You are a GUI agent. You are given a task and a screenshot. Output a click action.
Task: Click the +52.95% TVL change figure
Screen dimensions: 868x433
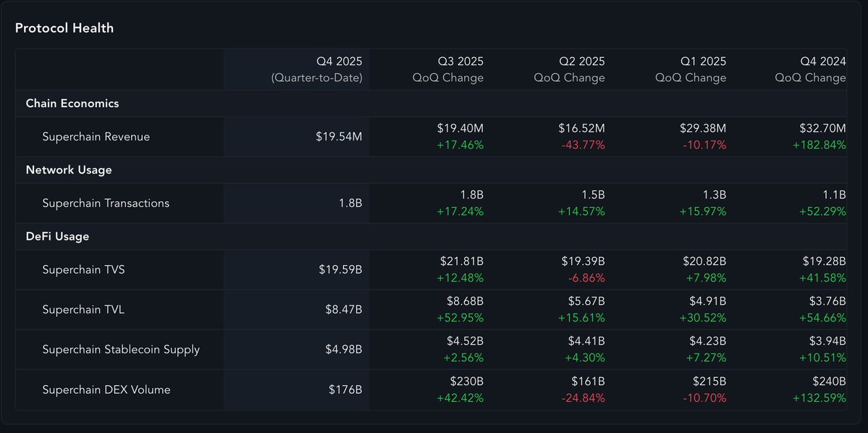tap(460, 318)
